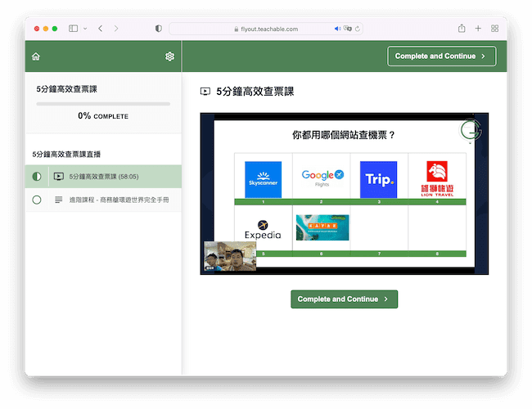Go to the course home icon
Viewport: 532px width, 409px height.
(36, 56)
